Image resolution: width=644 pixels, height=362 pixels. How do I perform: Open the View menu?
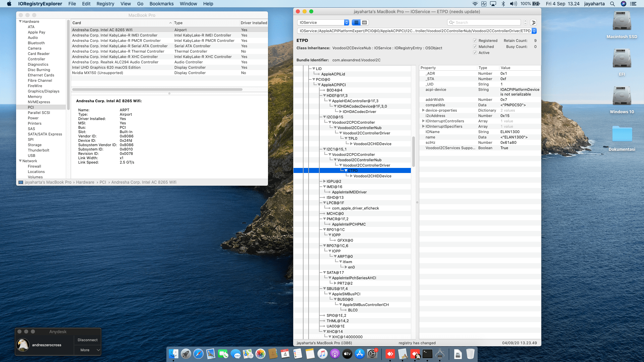[x=126, y=4]
